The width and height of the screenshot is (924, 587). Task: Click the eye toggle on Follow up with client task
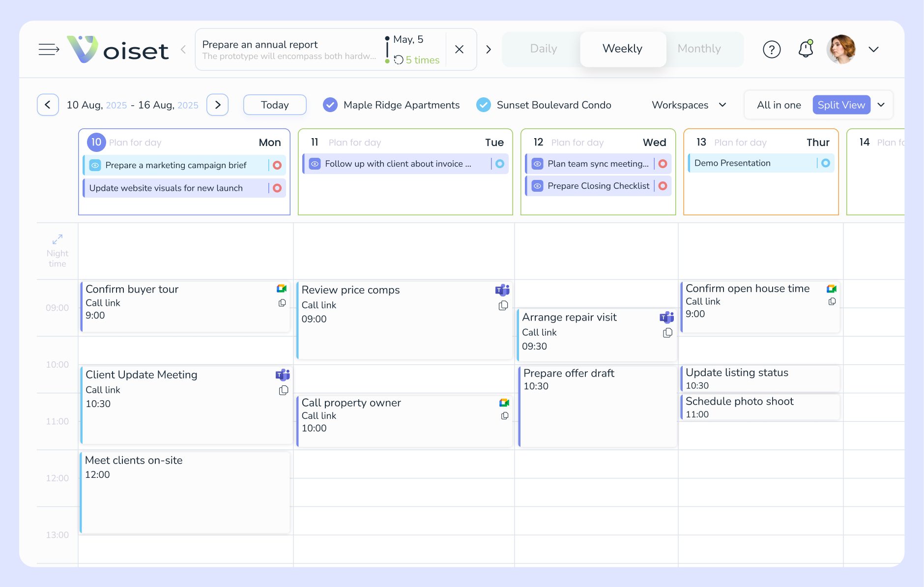pyautogui.click(x=315, y=164)
